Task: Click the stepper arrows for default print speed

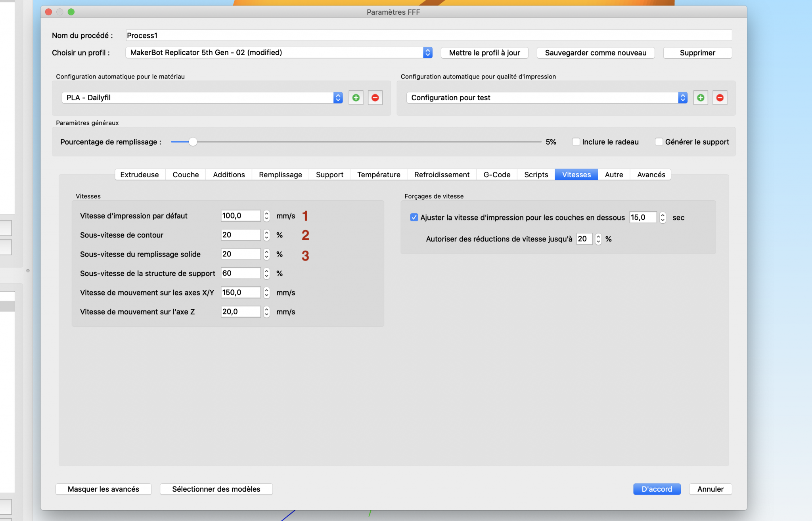Action: pos(266,216)
